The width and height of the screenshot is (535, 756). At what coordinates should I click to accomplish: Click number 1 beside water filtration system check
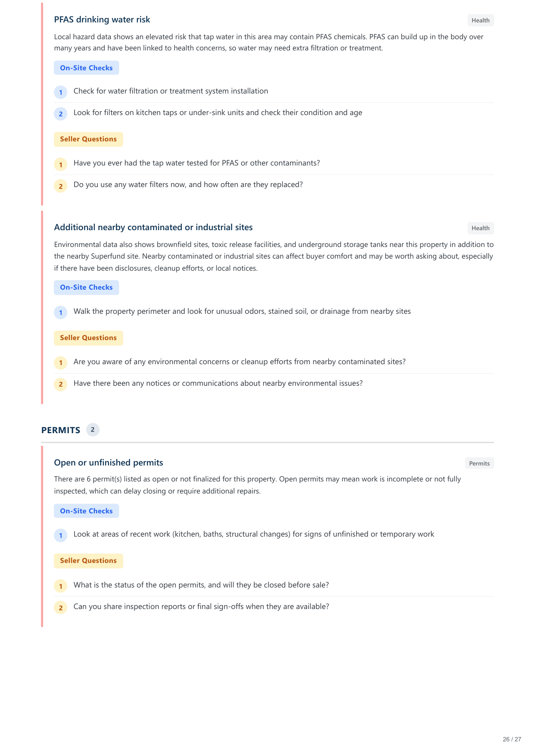(x=61, y=92)
